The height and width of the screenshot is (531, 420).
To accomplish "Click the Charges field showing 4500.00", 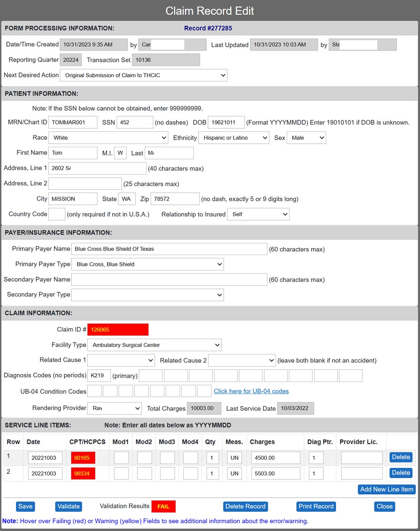I will [276, 458].
